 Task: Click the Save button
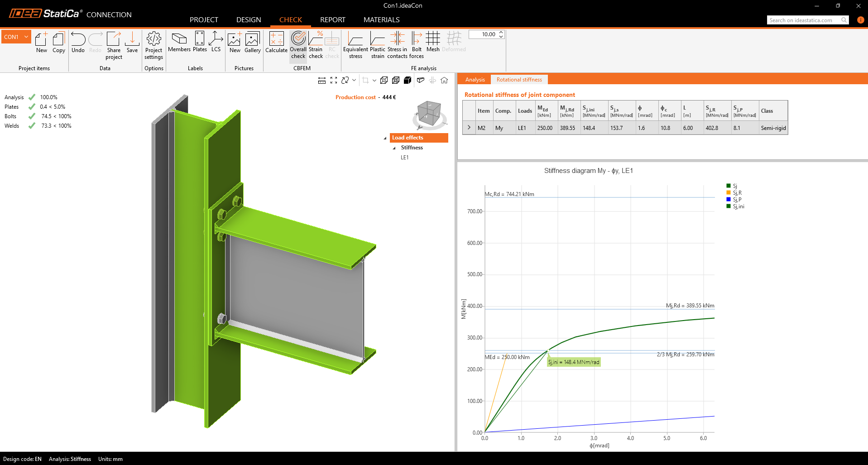(x=132, y=43)
